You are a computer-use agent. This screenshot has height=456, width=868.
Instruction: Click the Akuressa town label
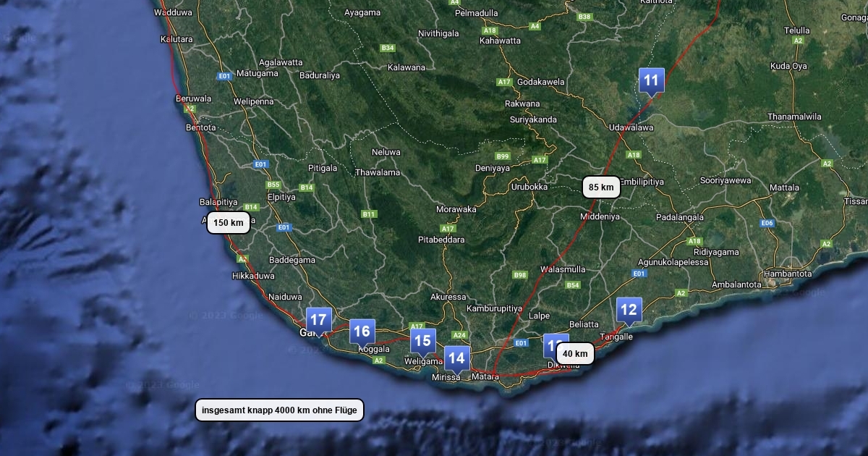coord(448,297)
